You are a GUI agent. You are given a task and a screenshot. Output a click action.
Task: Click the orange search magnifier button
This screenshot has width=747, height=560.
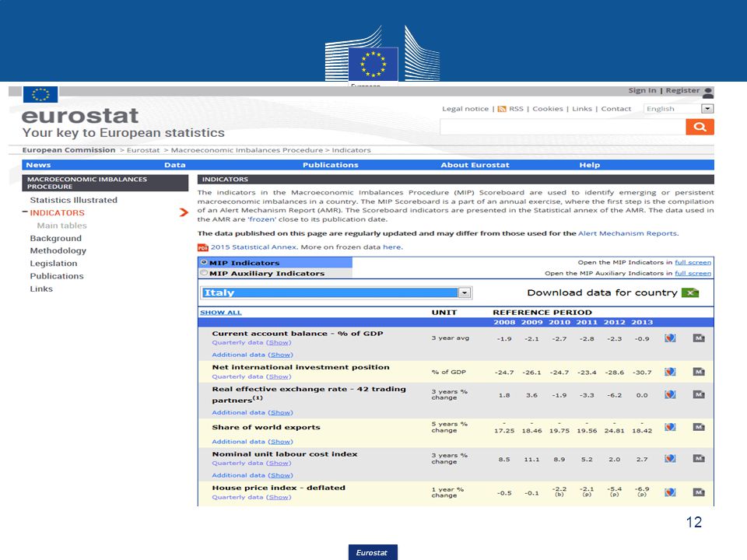click(700, 127)
